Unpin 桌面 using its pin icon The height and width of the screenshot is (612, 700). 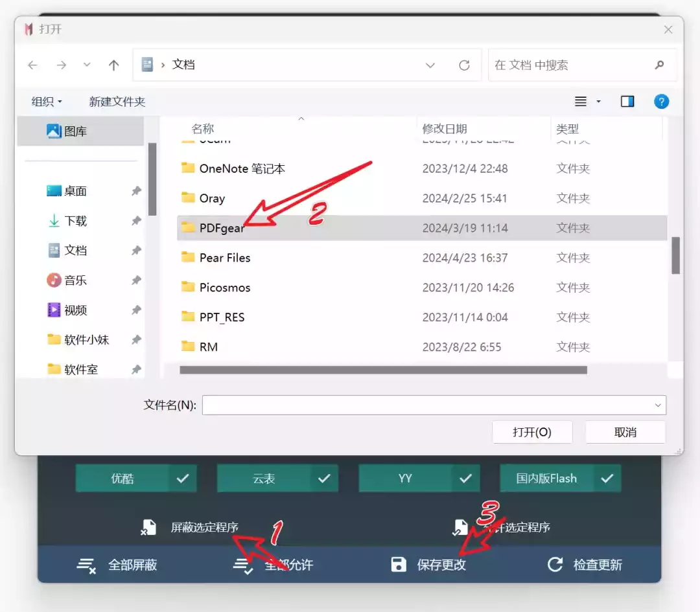(136, 191)
